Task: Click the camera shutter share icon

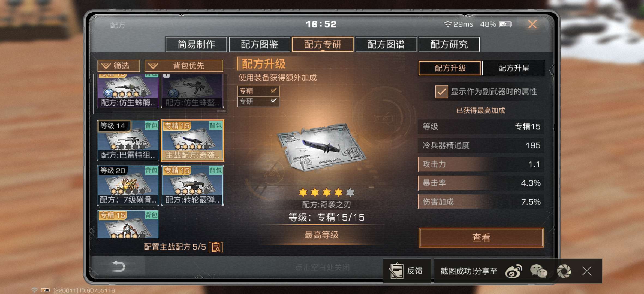Action: point(564,271)
